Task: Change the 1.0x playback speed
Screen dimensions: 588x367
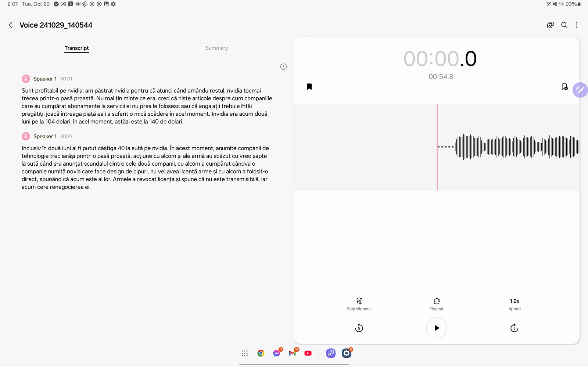Action: 514,304
